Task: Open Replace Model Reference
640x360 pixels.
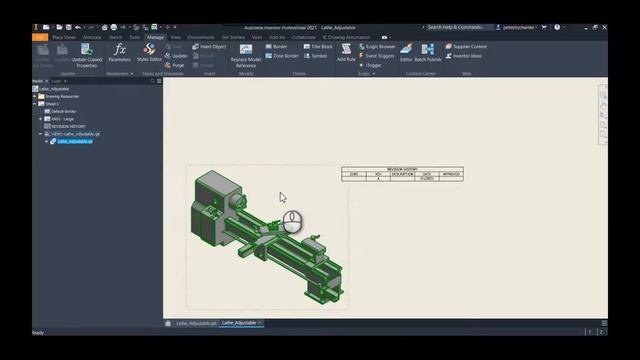Action: tap(246, 56)
